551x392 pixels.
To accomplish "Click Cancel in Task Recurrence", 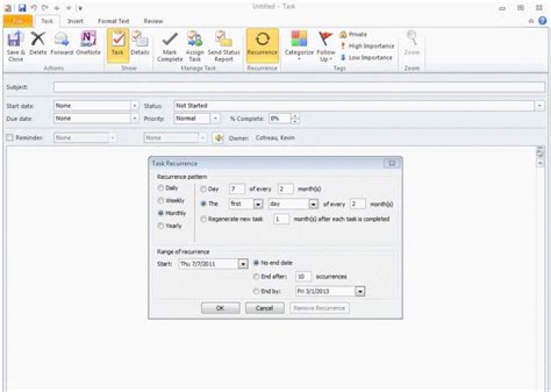I will (x=265, y=309).
